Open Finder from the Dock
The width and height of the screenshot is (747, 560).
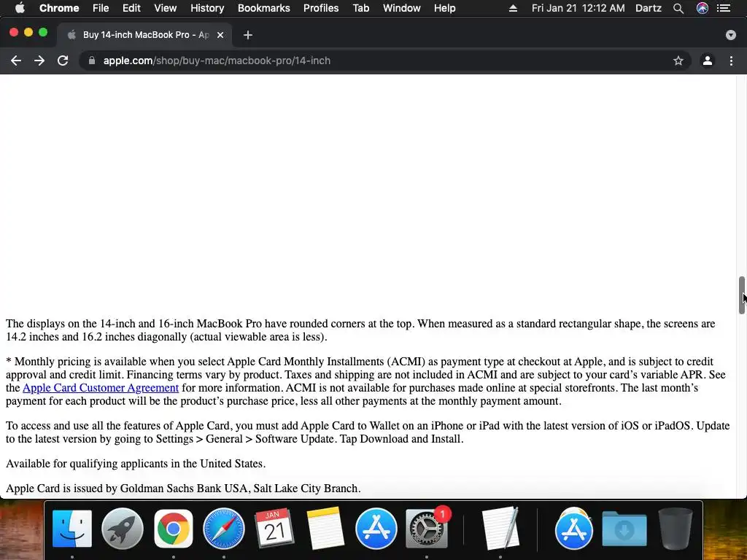pos(72,529)
